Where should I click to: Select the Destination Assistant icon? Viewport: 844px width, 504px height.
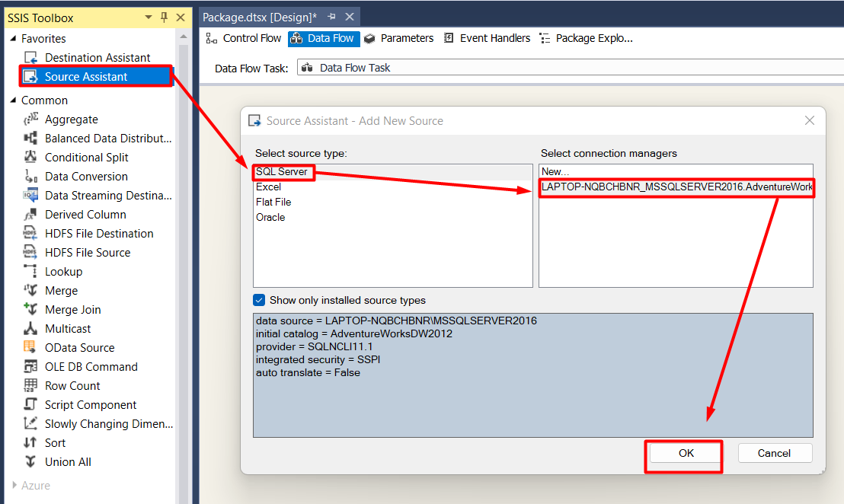coord(30,58)
